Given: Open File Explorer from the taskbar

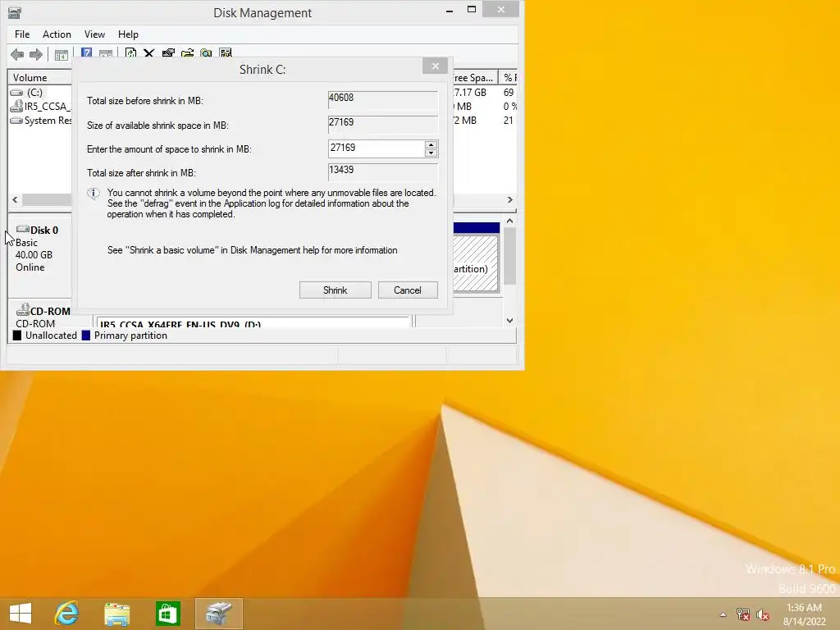Looking at the screenshot, I should coord(116,614).
